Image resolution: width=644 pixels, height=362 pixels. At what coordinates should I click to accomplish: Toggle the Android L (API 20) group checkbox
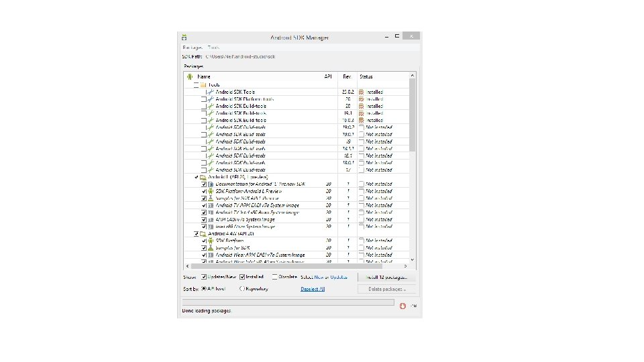click(x=196, y=177)
